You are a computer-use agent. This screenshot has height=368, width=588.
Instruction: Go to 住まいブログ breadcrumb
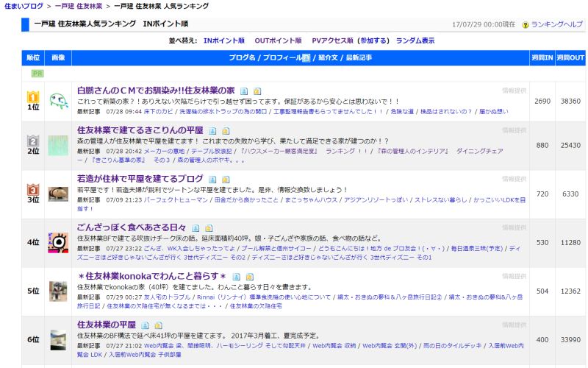[24, 6]
